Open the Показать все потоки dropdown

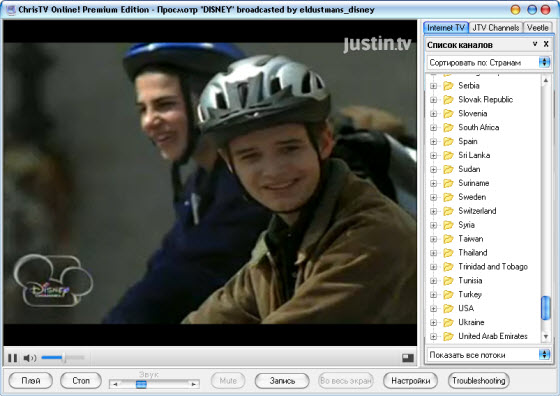point(489,355)
